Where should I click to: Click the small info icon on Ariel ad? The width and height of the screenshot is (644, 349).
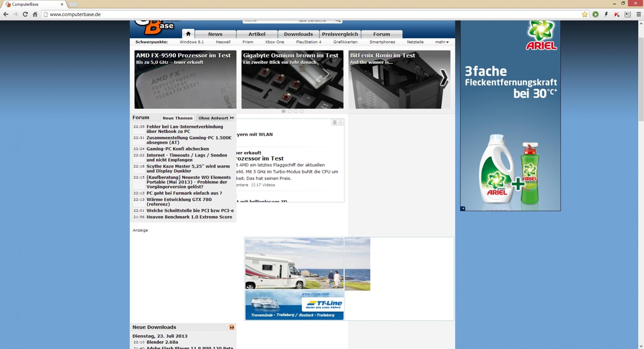pos(463,209)
